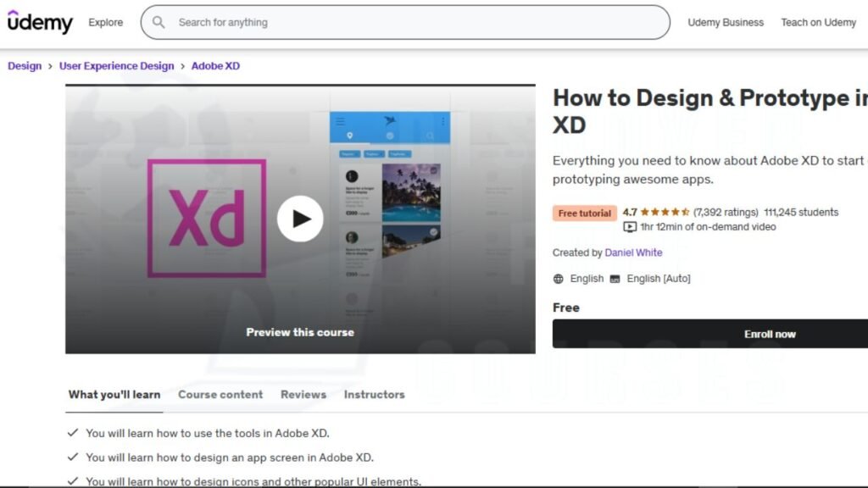868x488 pixels.
Task: Go to User Experience Design breadcrumb
Action: [116, 66]
